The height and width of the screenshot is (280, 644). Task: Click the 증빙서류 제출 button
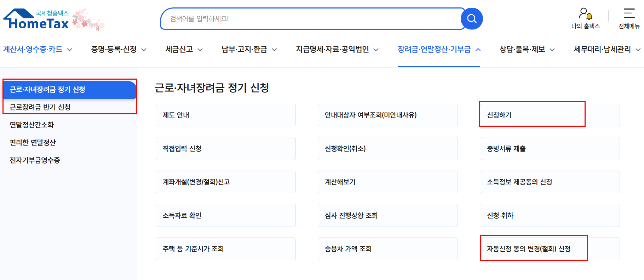(x=550, y=148)
